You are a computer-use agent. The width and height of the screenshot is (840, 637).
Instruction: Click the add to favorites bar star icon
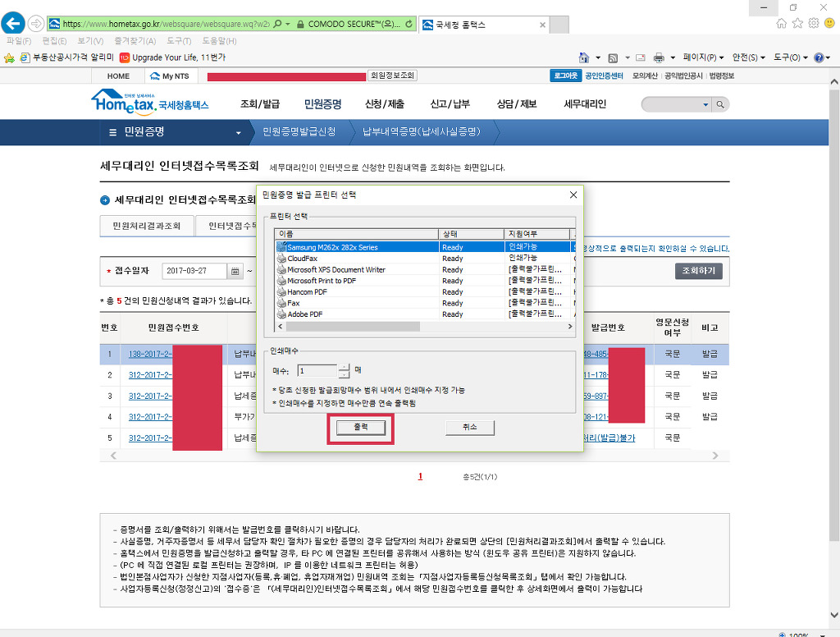[9, 58]
